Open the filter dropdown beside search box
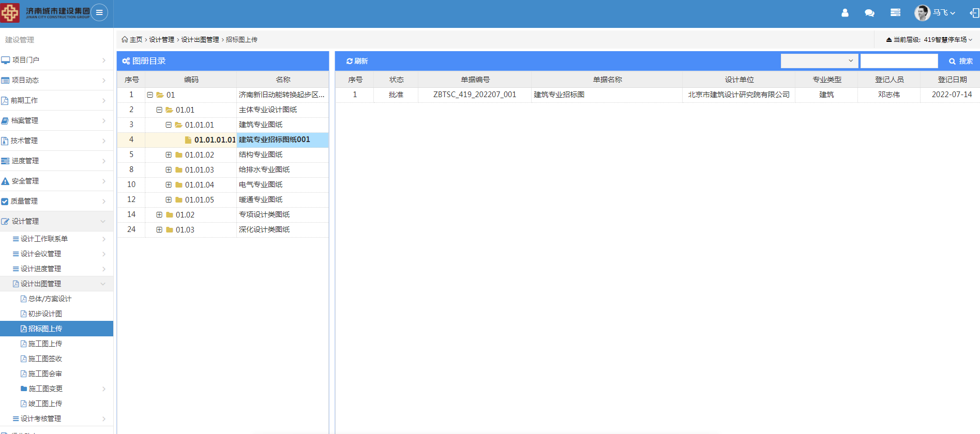 coord(819,61)
